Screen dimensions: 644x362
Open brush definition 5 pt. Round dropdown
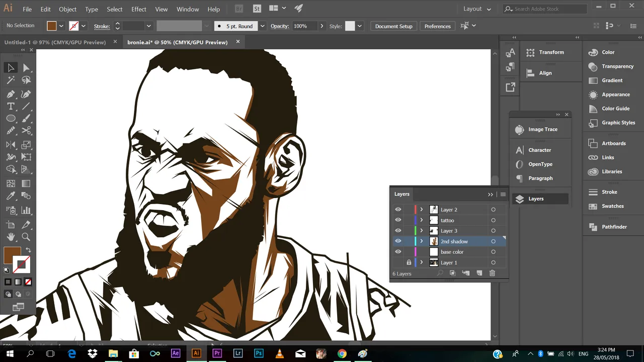click(263, 26)
